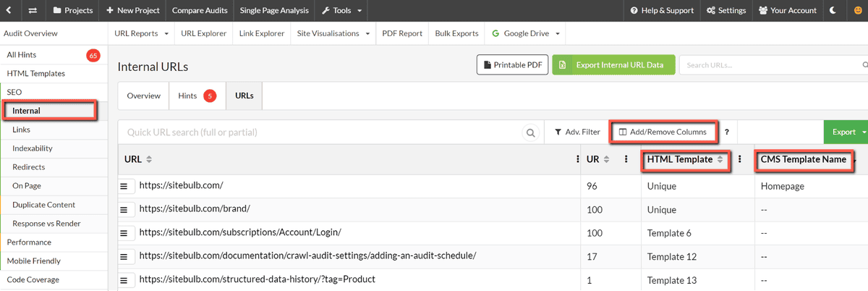Open Adv. Filter
The image size is (868, 291).
[x=577, y=132]
